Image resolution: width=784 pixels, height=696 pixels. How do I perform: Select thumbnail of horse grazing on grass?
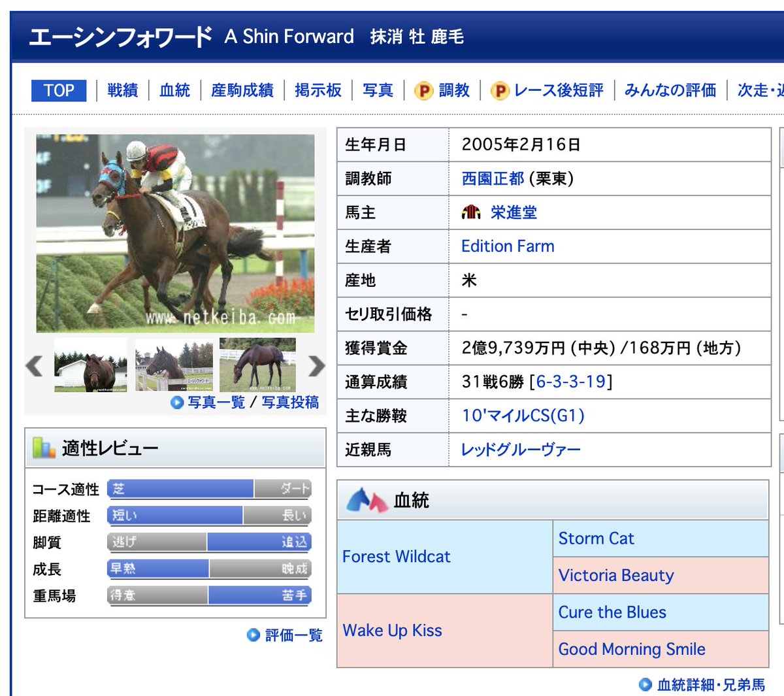tap(257, 365)
